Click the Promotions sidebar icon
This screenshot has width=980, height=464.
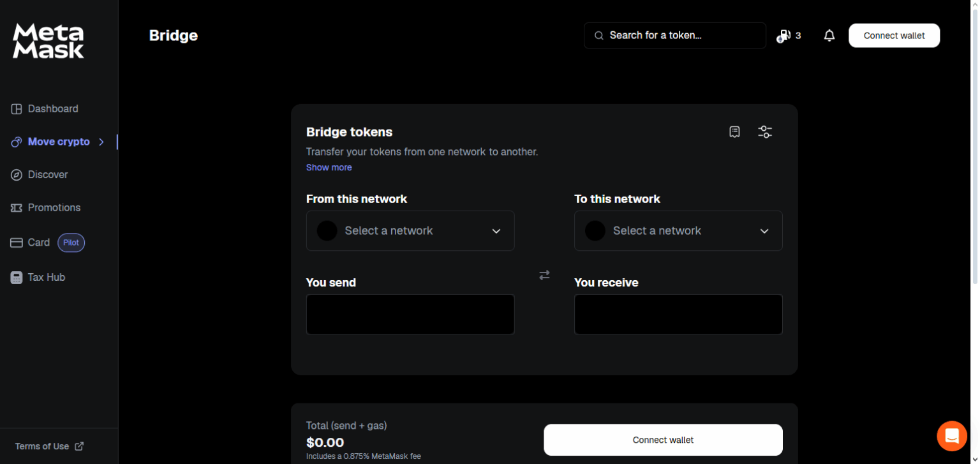tap(15, 207)
